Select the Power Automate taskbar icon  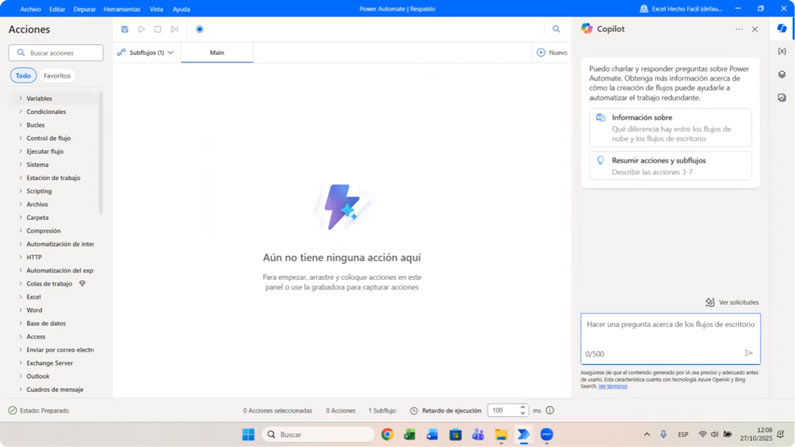(x=523, y=434)
